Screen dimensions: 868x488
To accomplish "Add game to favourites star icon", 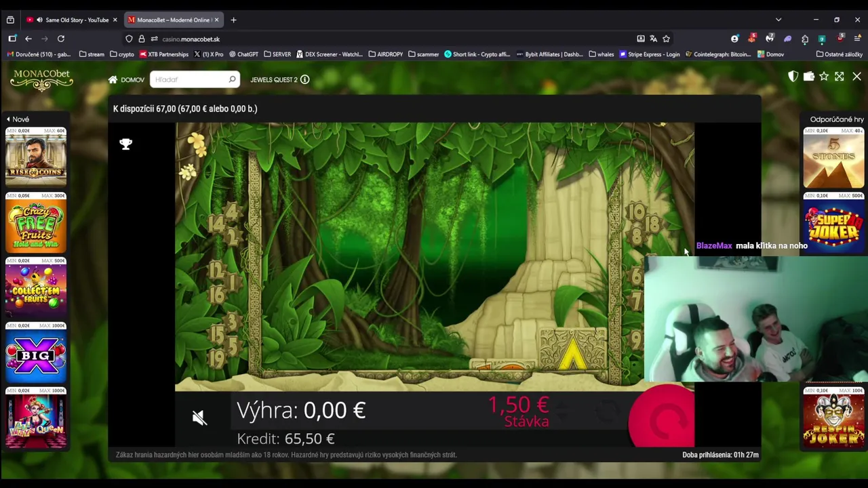I will (824, 77).
